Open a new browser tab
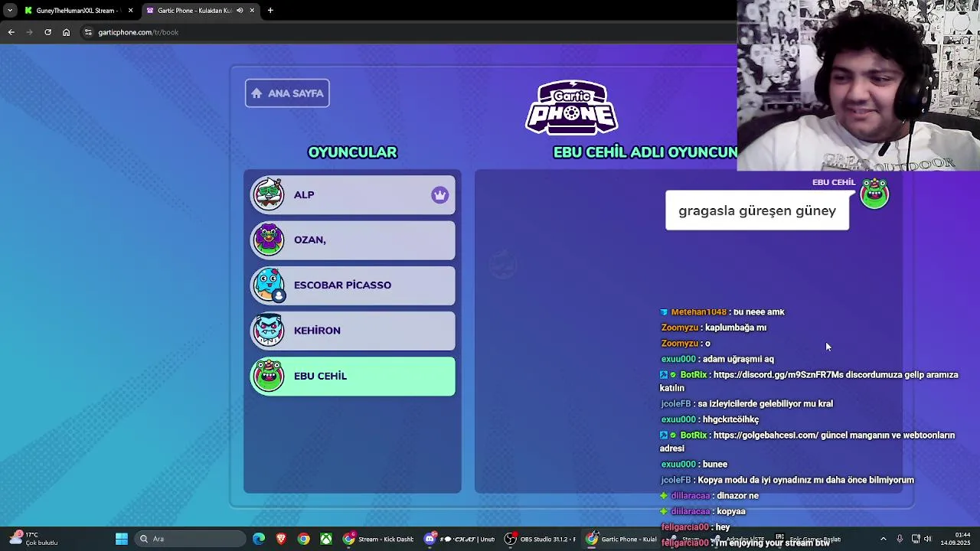 pos(271,11)
